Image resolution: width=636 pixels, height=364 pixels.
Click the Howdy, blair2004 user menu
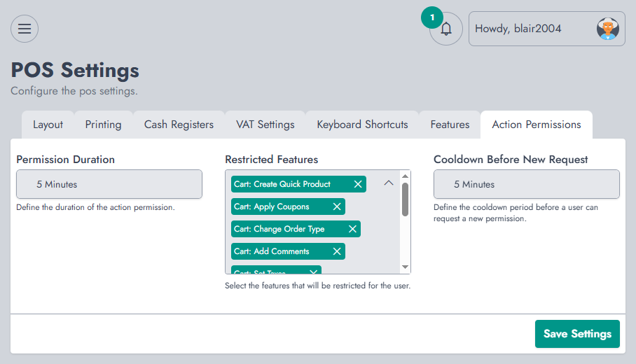pyautogui.click(x=547, y=29)
